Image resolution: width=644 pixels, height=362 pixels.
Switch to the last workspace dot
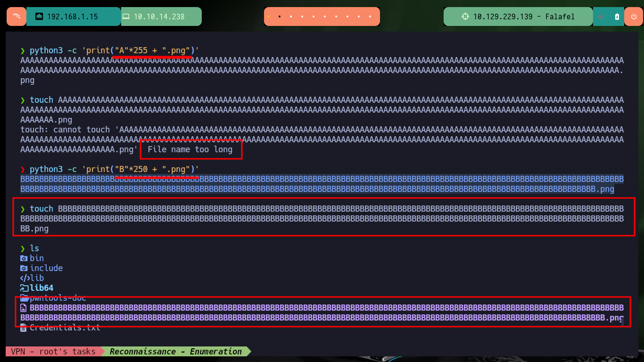click(x=370, y=16)
